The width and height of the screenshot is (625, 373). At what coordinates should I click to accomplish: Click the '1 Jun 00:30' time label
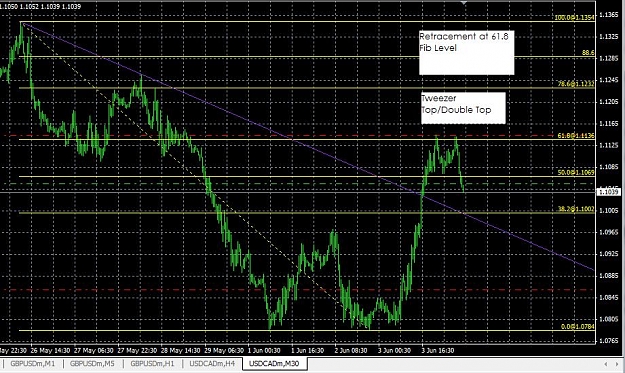(x=264, y=351)
